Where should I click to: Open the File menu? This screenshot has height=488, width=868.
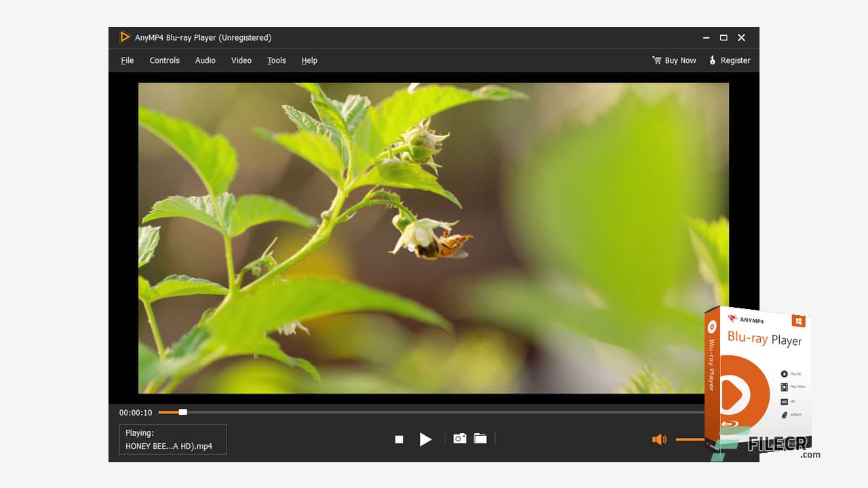pyautogui.click(x=127, y=60)
